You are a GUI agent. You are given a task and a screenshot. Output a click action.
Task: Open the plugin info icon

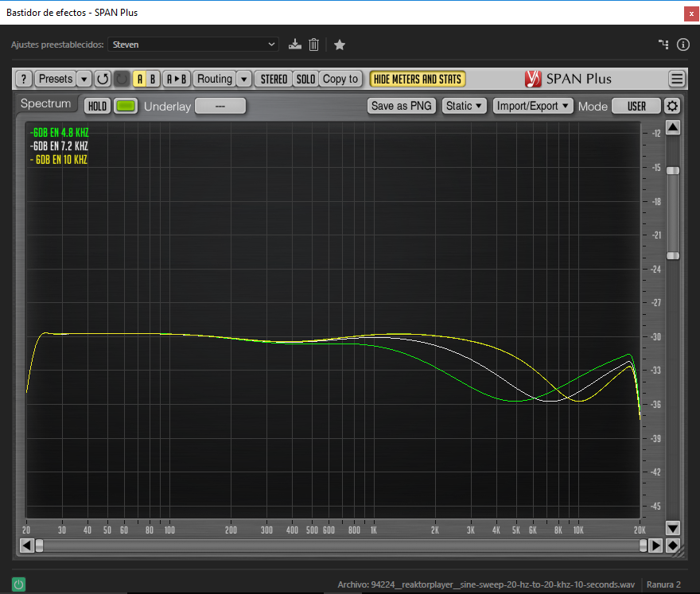pos(682,45)
